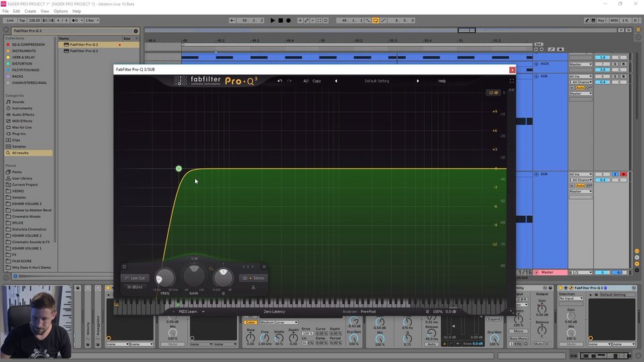The image size is (644, 362).
Task: Select the EQ & COMPRESSION collection
Action: 28,44
